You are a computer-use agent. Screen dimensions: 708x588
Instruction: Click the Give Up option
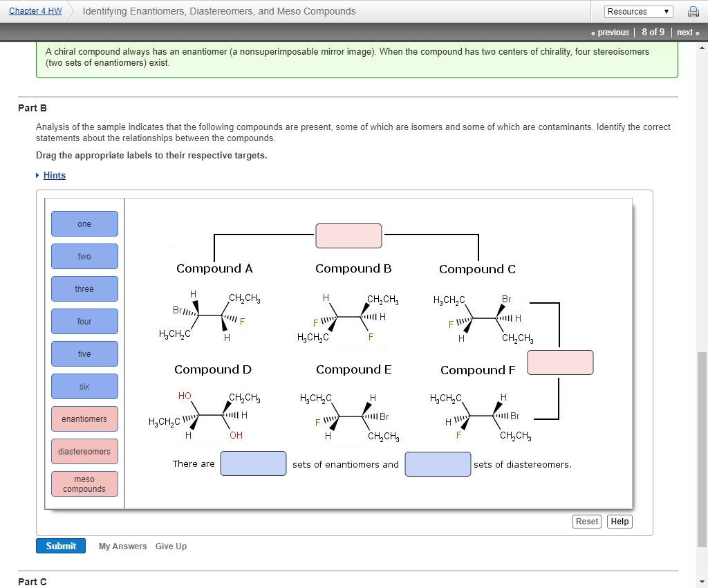[171, 546]
